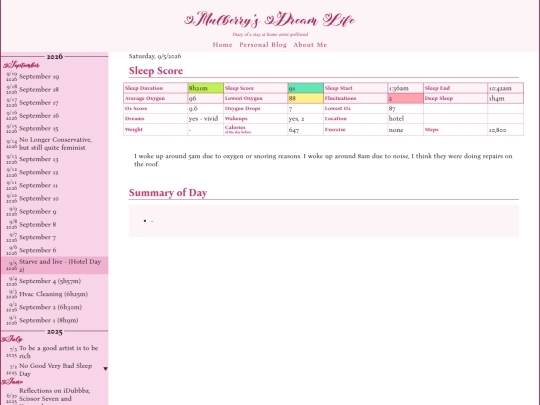Open the September 2 (6h31m) entry

[x=50, y=307]
